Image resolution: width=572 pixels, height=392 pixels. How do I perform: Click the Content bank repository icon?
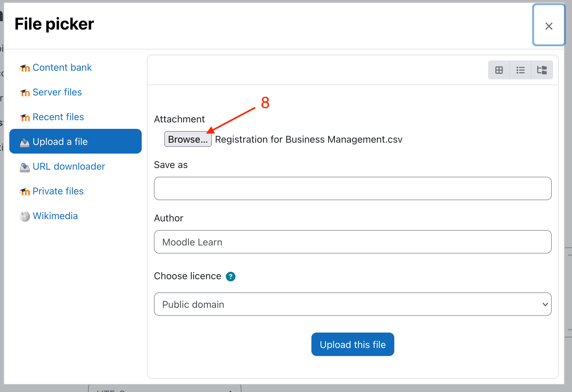pos(25,68)
